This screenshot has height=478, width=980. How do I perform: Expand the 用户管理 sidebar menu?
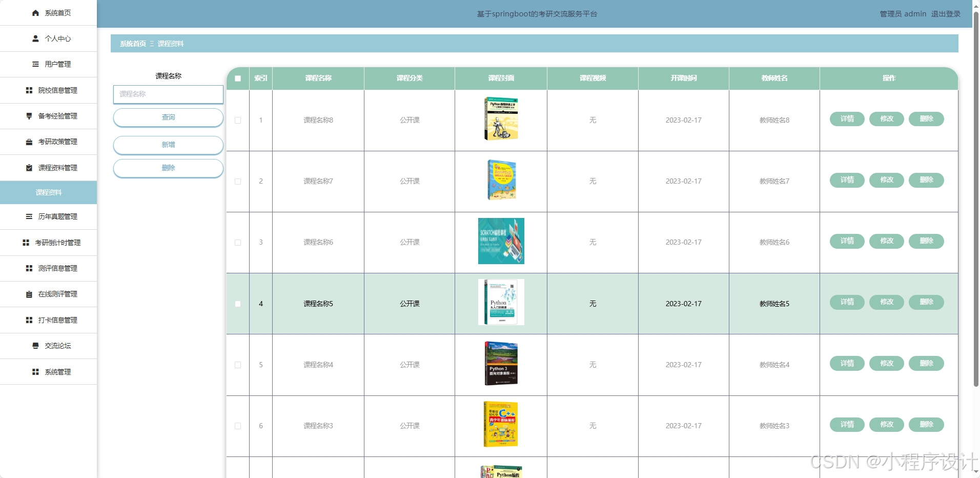(48, 64)
